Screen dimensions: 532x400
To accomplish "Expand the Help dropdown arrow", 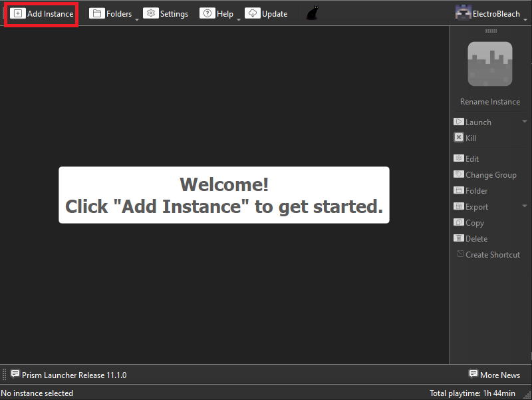I will [x=239, y=20].
